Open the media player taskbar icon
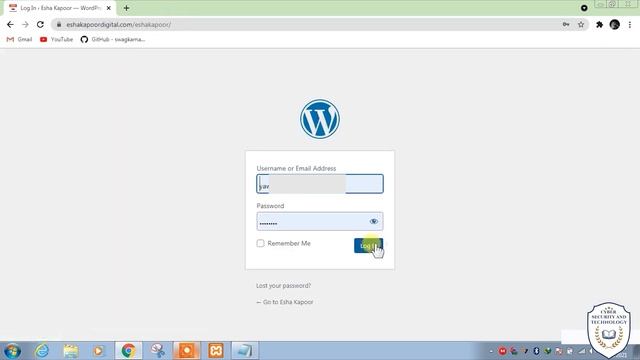Viewport: 640px width, 360px height. (x=98, y=351)
